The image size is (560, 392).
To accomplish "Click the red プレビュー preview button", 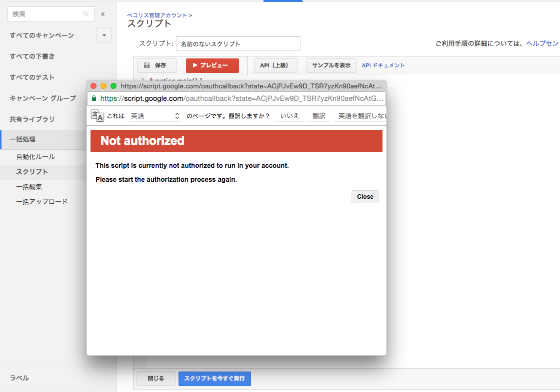I will pyautogui.click(x=212, y=65).
